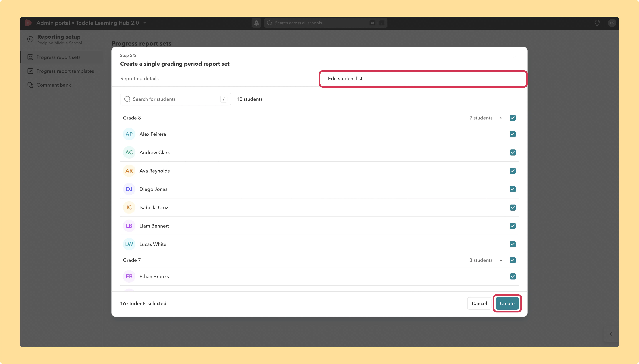Screen dimensions: 639x364
Task: Open Comment bank menu item
Action: (62, 85)
